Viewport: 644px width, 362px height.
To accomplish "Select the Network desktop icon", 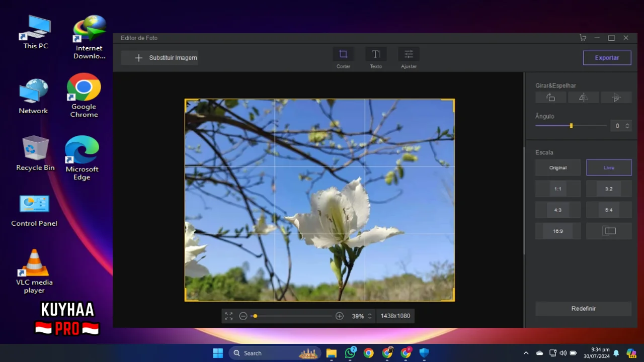I will coord(33,96).
